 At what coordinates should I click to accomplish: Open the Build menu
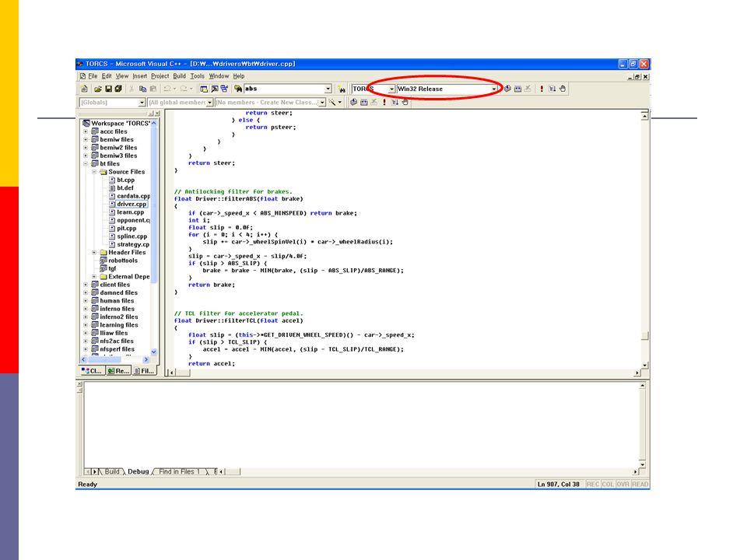(x=180, y=75)
